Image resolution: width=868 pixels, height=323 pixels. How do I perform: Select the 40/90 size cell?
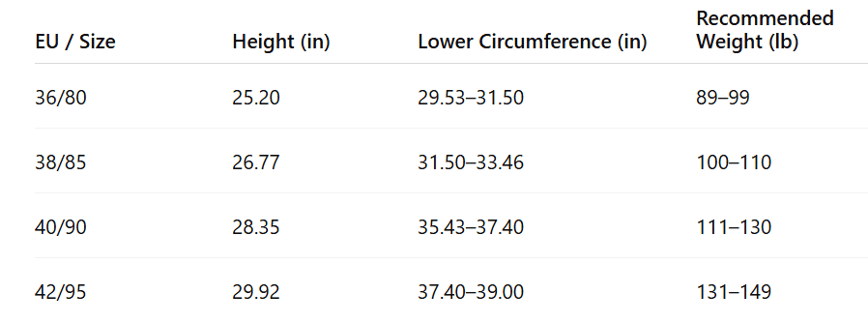click(61, 227)
